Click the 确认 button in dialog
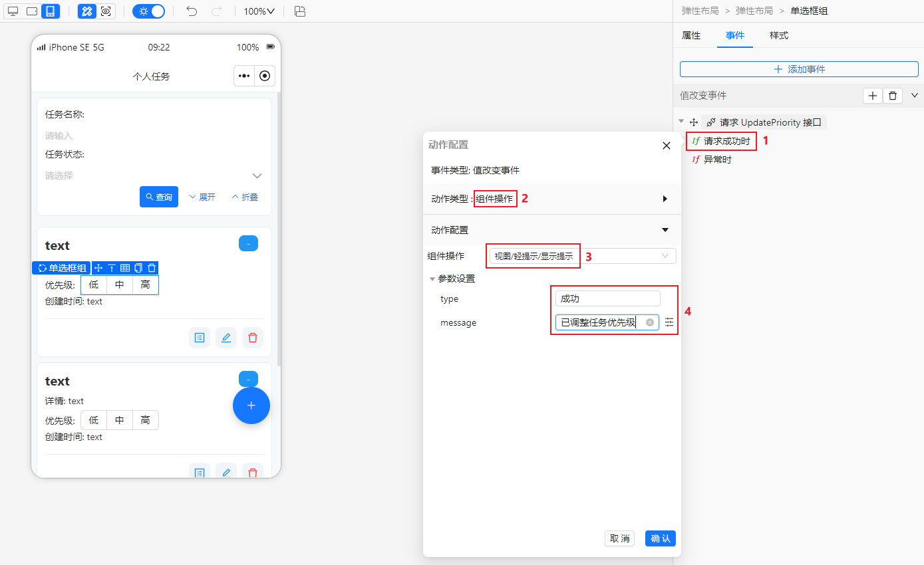This screenshot has height=565, width=924. tap(660, 538)
